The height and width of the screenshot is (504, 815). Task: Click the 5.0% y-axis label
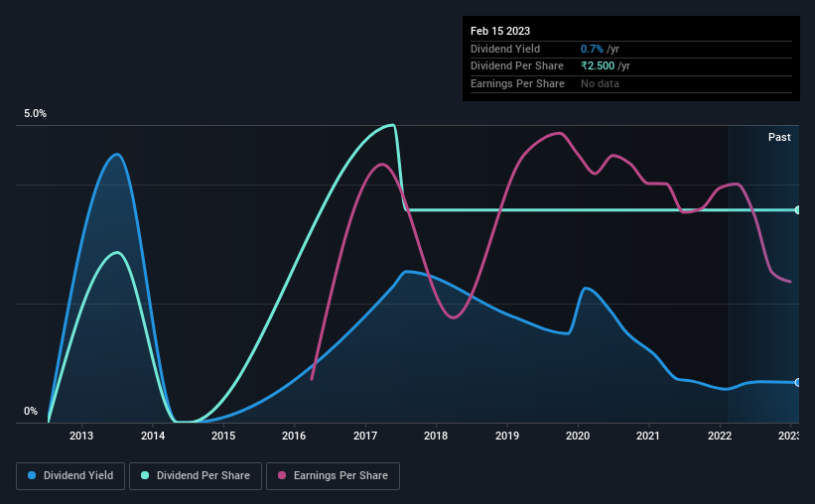tap(36, 113)
